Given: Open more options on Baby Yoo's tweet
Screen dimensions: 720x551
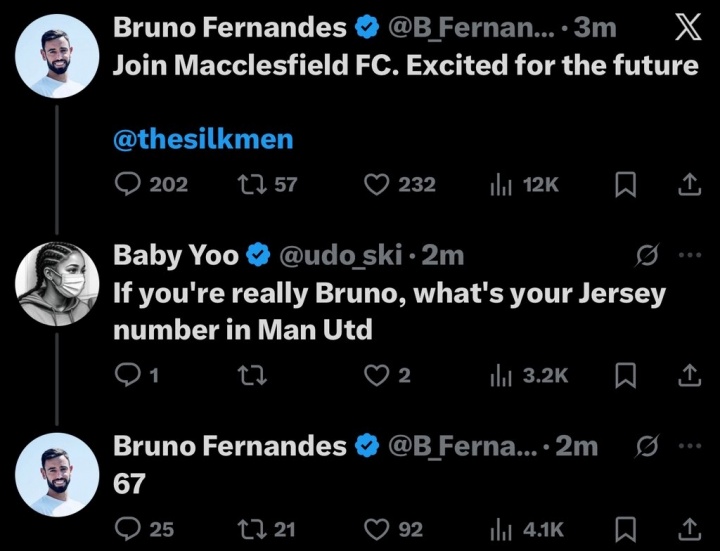Looking at the screenshot, I should [690, 256].
